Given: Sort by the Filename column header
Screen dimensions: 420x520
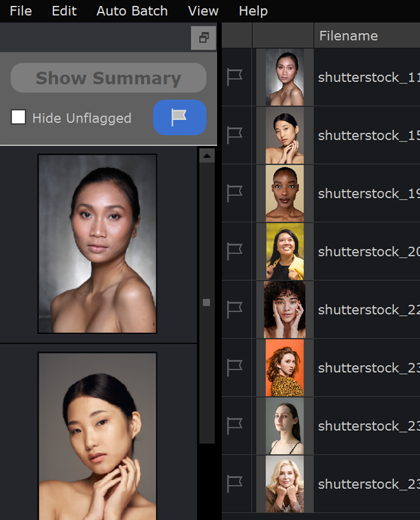Looking at the screenshot, I should tap(349, 36).
